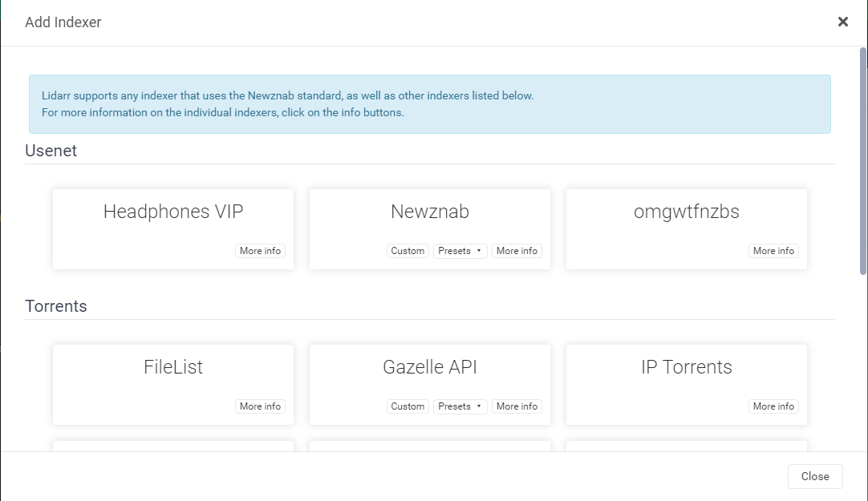Select the FileList indexer card
The image size is (868, 501).
click(172, 369)
